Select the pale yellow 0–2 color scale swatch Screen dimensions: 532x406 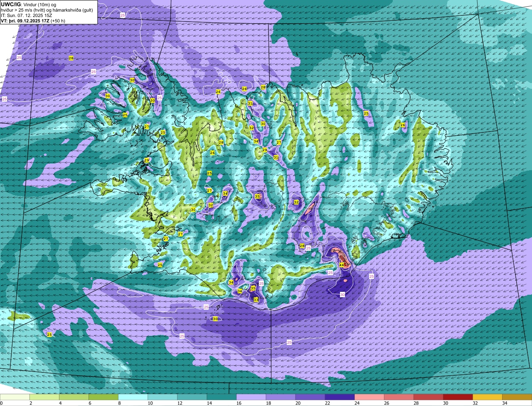15,397
